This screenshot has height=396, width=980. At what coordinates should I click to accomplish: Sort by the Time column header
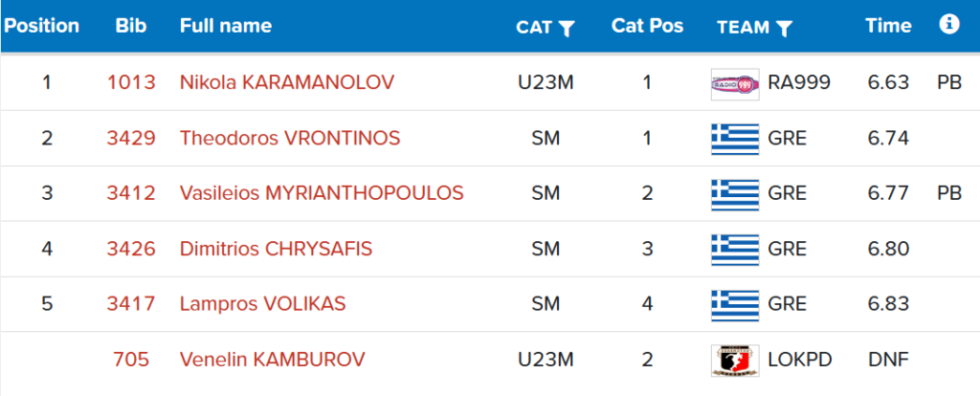(888, 26)
